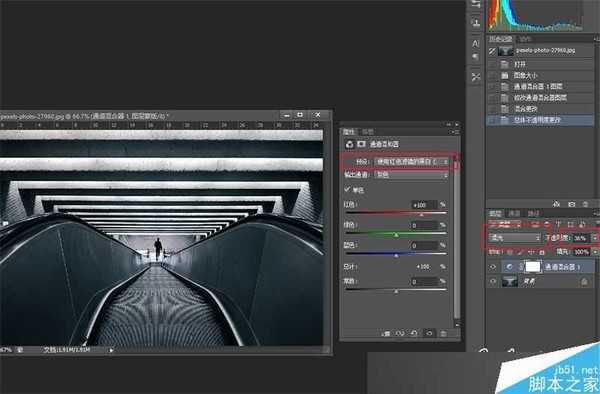Open the Preset dropdown in Channel Mixer
The image size is (600, 394).
[412, 162]
